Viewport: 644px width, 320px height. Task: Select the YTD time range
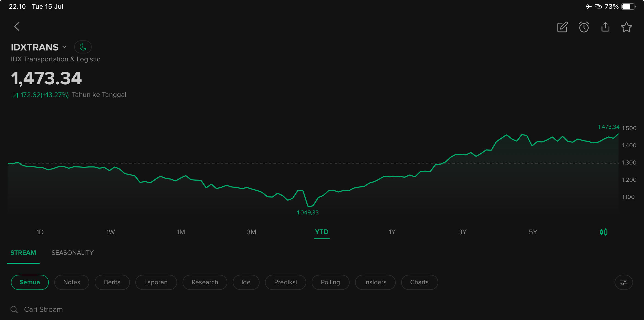(322, 232)
